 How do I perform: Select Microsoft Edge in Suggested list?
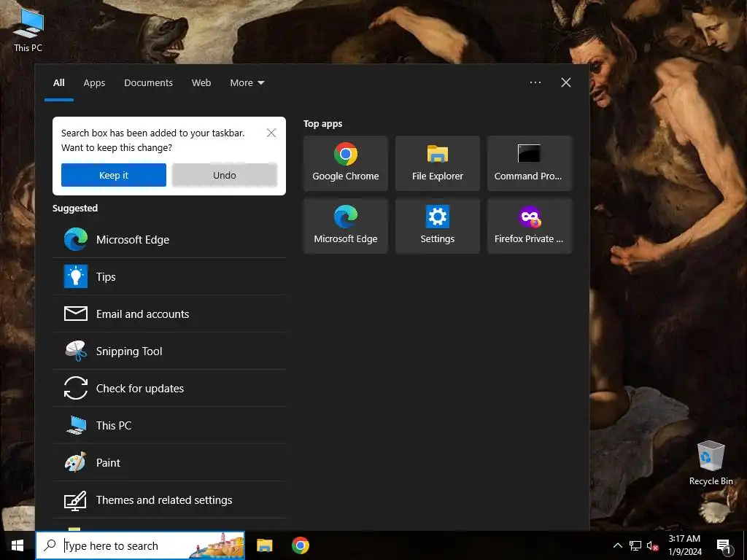click(169, 239)
